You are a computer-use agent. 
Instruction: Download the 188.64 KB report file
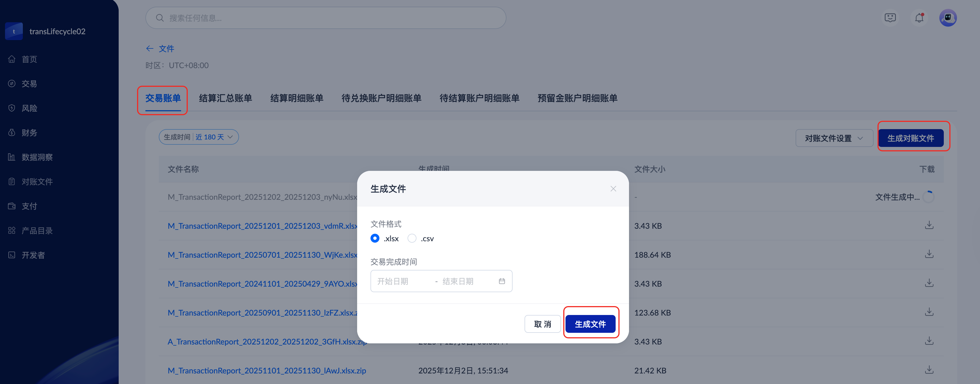(x=929, y=254)
